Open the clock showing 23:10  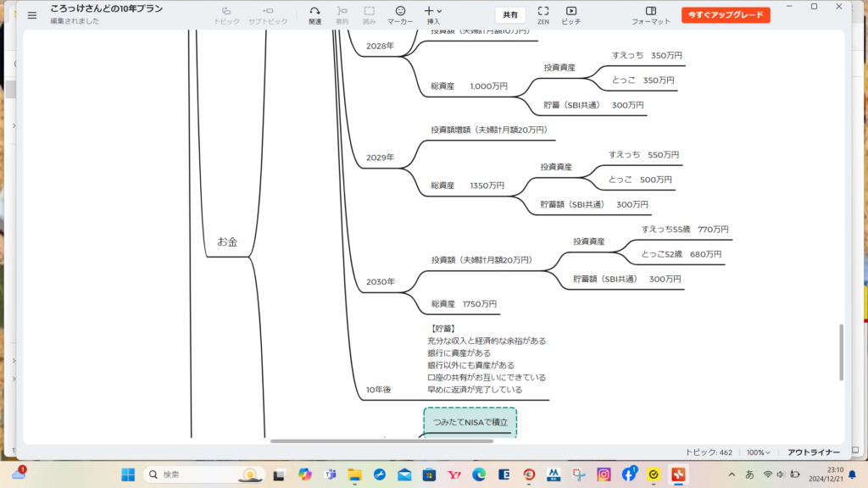[x=826, y=474]
